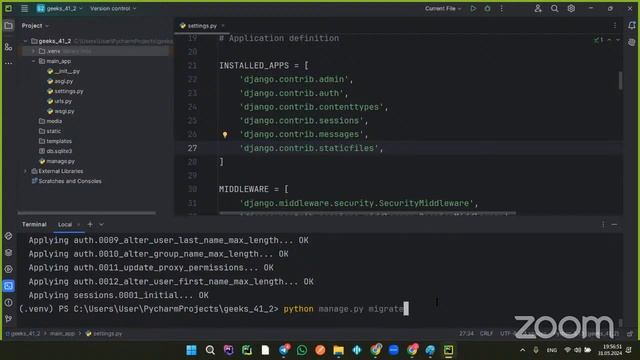Image resolution: width=640 pixels, height=360 pixels.
Task: Open the main hamburger menu
Action: [24, 8]
